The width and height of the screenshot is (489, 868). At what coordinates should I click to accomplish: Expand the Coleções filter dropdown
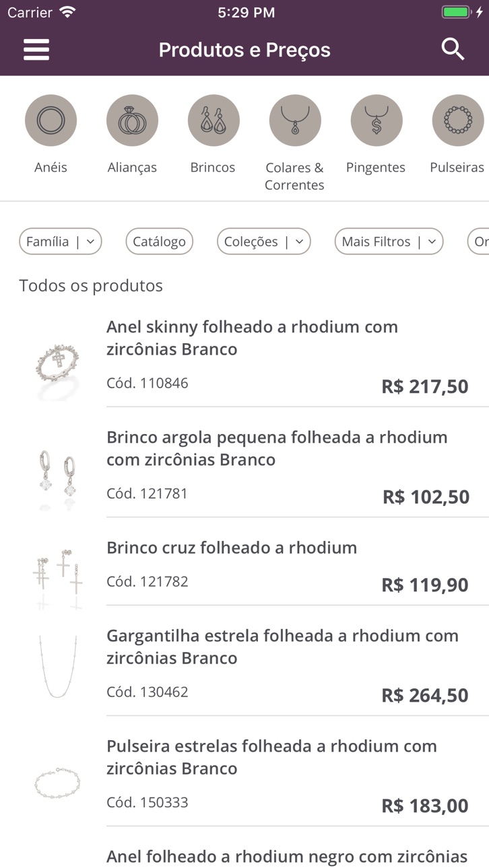point(264,242)
